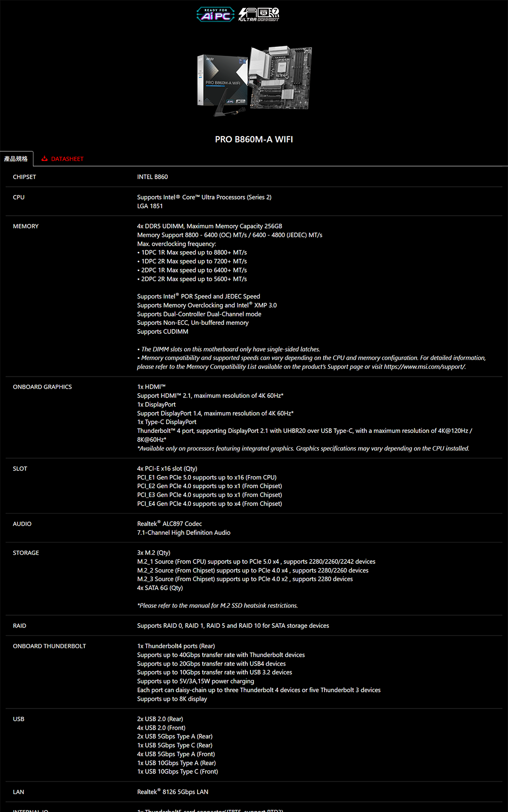Click the INTEL B860 chipset value

(152, 177)
